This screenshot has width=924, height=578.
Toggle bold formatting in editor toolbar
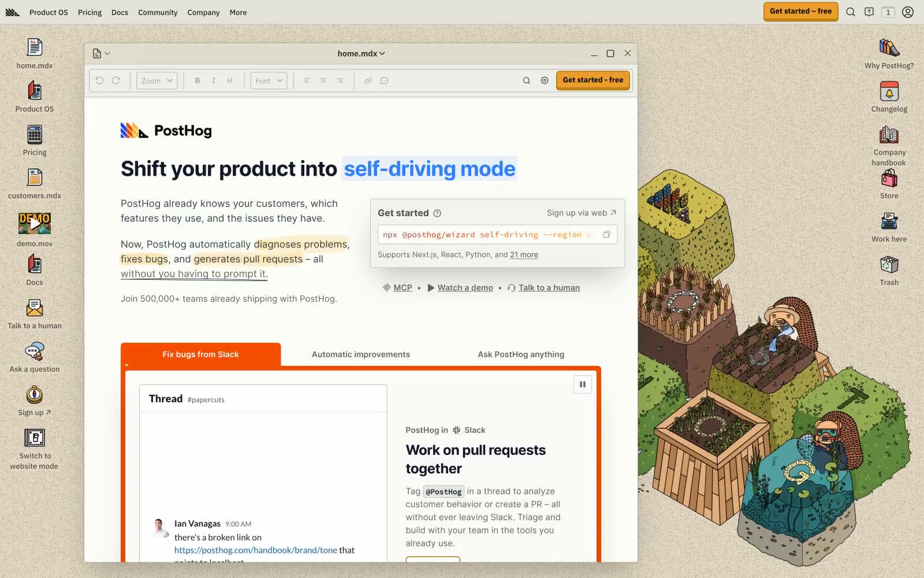198,80
